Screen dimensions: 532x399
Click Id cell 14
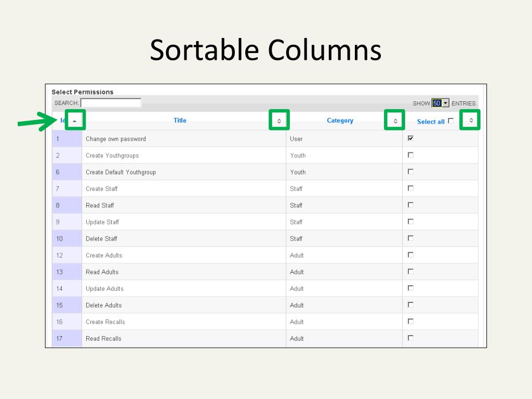click(67, 288)
